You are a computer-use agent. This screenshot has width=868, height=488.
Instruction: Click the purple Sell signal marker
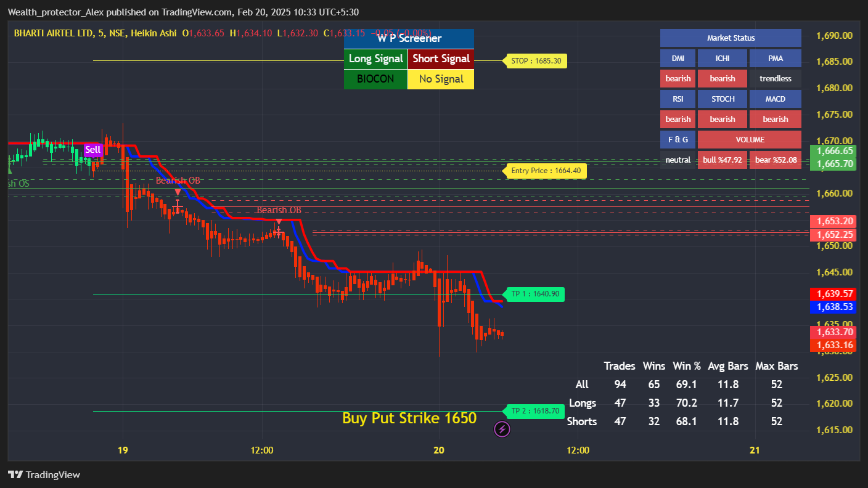pyautogui.click(x=92, y=149)
